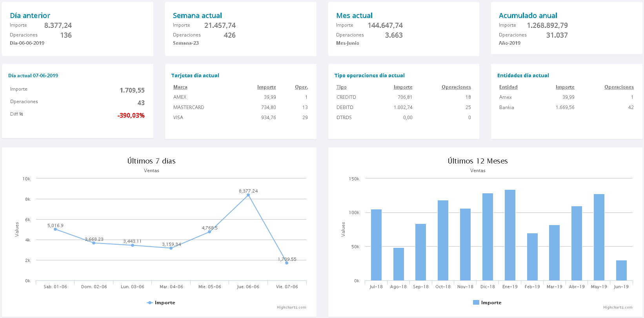Click the Entidades día actual heading
The height and width of the screenshot is (318, 644).
tap(523, 76)
